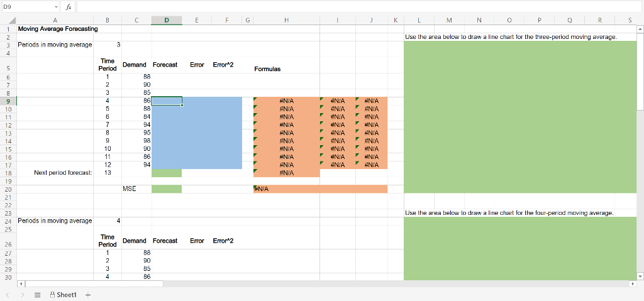Select 'Periods in moving average' cell in row 3
Image resolution: width=644 pixels, height=301 pixels.
pos(55,45)
